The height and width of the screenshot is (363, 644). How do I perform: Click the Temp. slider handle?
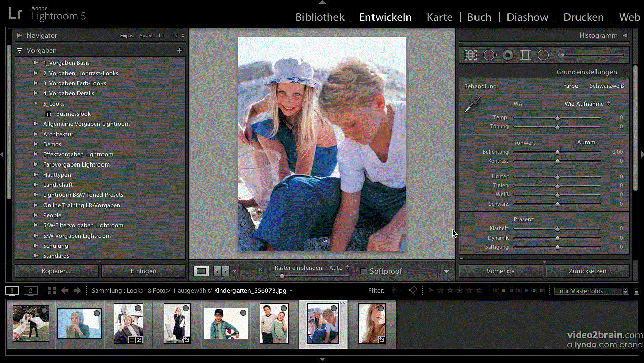coord(557,117)
